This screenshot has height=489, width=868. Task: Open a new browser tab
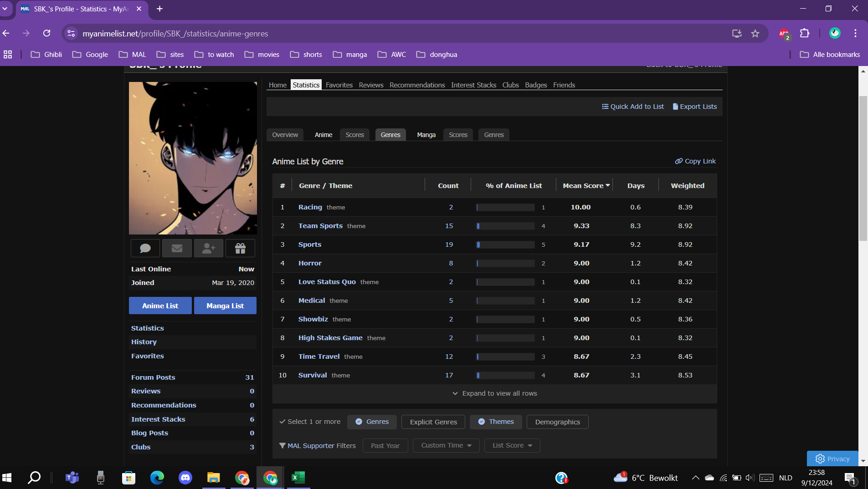159,9
